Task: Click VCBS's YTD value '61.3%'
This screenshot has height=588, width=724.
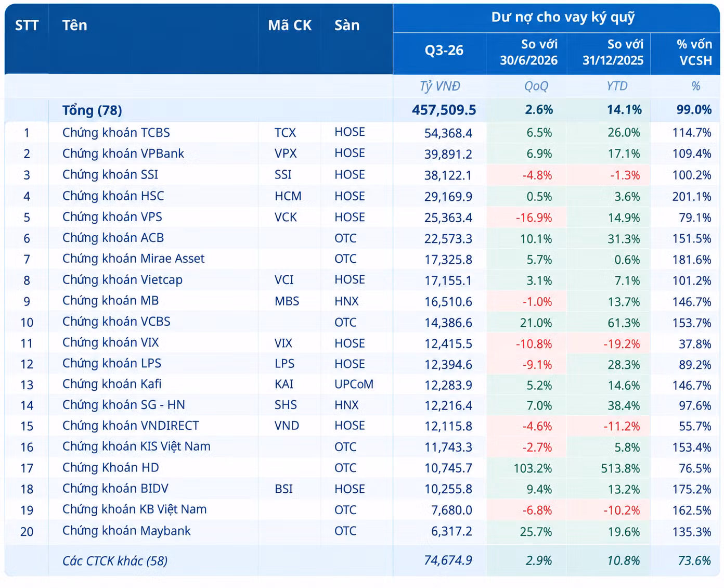Action: (624, 323)
